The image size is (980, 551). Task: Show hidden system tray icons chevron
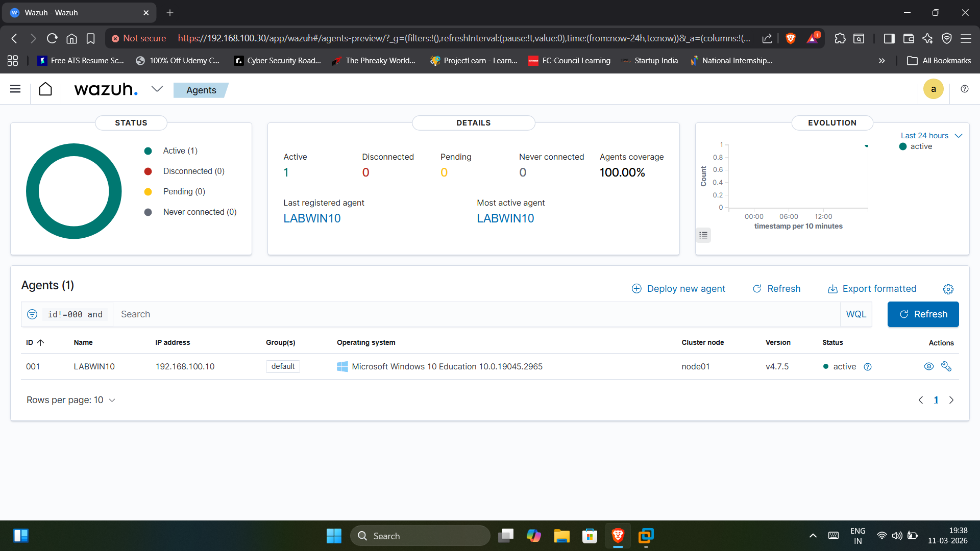813,536
